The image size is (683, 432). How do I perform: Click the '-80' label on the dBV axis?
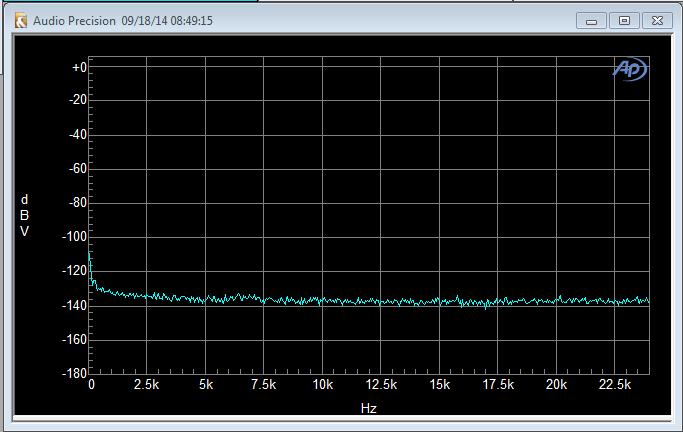[78, 202]
